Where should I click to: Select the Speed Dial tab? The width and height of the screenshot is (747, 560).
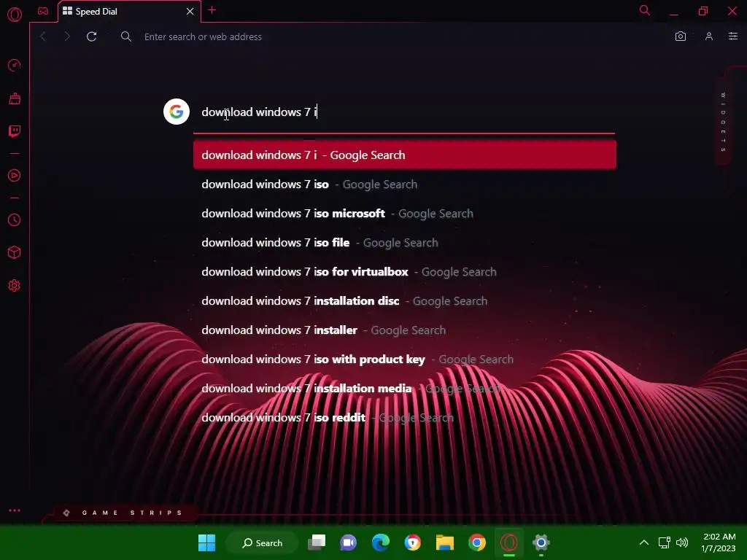pos(129,12)
